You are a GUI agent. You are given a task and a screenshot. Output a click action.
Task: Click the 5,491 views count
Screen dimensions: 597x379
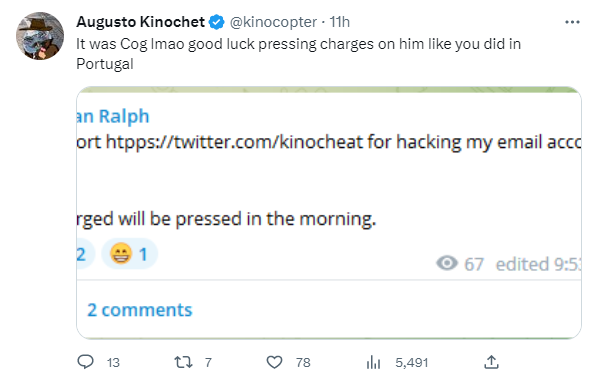click(x=412, y=363)
